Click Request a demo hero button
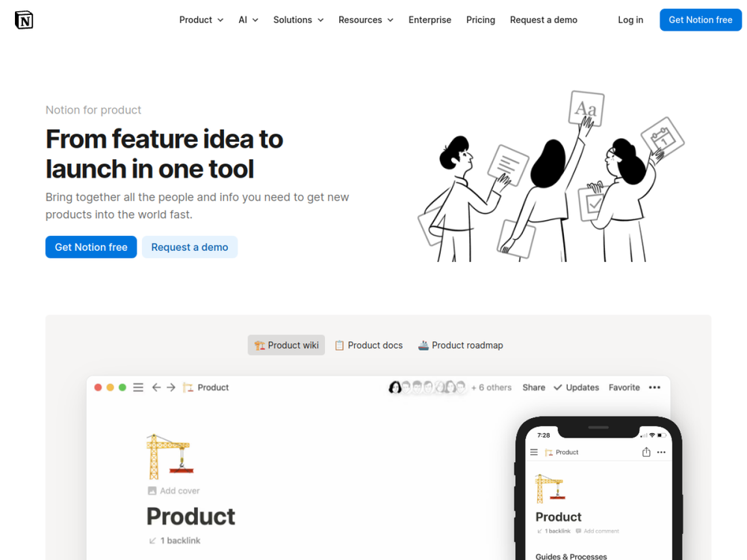The image size is (747, 560). (190, 247)
